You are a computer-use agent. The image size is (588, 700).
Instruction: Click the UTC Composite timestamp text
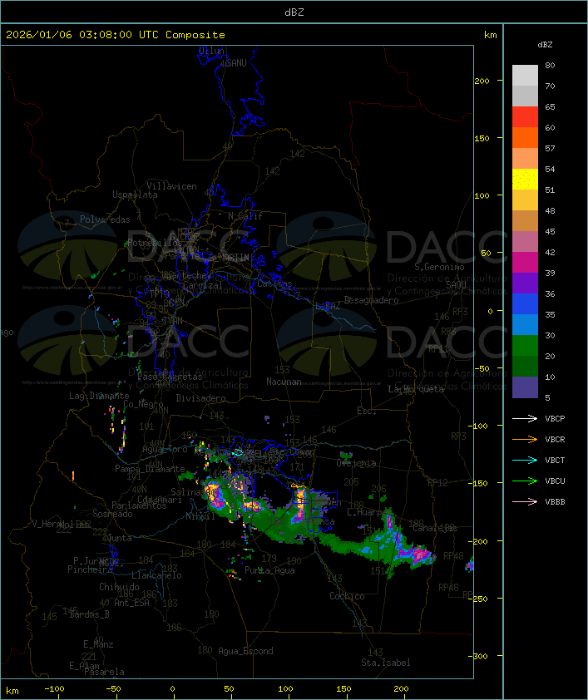(116, 35)
